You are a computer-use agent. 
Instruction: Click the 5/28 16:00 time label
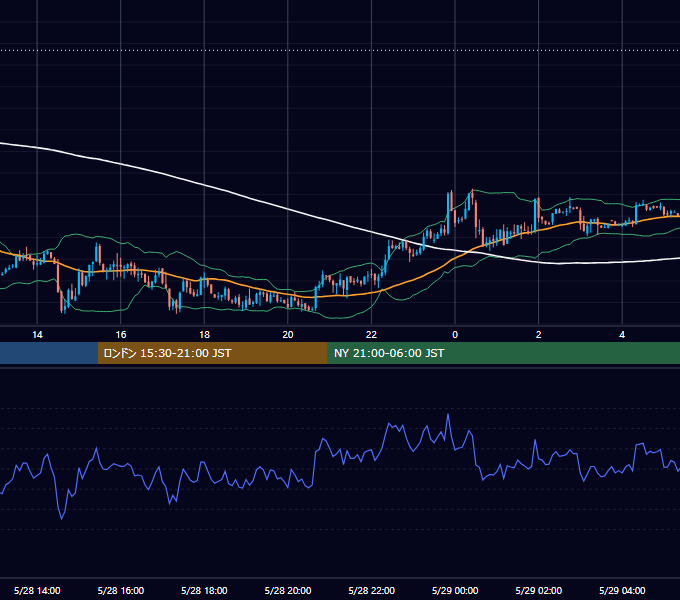(121, 590)
